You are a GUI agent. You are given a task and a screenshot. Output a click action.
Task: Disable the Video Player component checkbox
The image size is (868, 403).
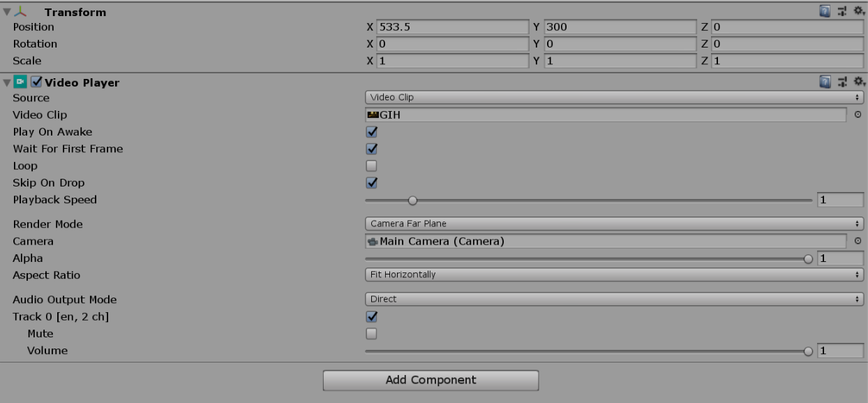pyautogui.click(x=37, y=82)
